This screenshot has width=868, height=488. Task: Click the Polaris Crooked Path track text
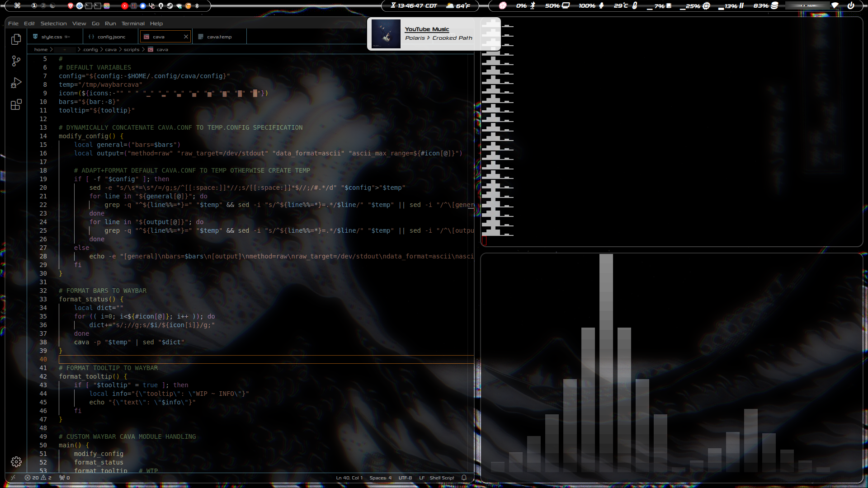click(x=439, y=38)
